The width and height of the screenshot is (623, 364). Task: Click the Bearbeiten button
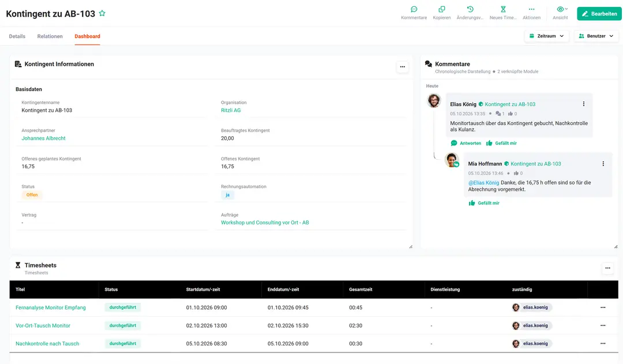pyautogui.click(x=599, y=13)
